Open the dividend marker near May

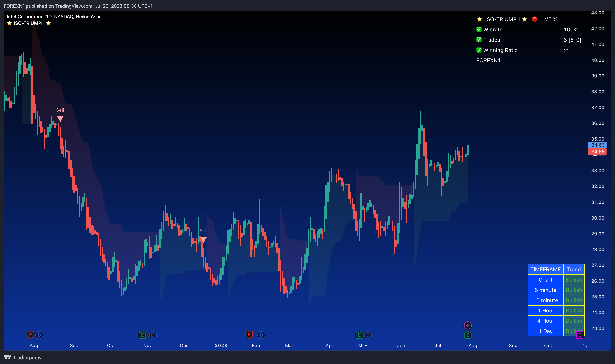pyautogui.click(x=368, y=335)
